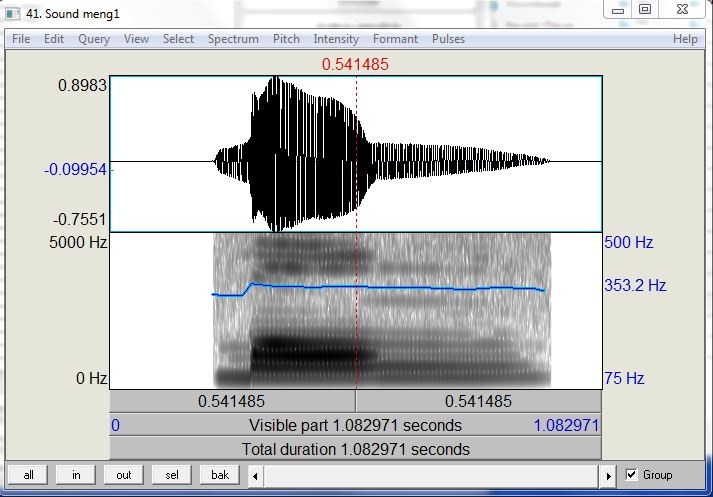Image resolution: width=713 pixels, height=497 pixels.
Task: Click the 'in' zoom button
Action: point(76,475)
